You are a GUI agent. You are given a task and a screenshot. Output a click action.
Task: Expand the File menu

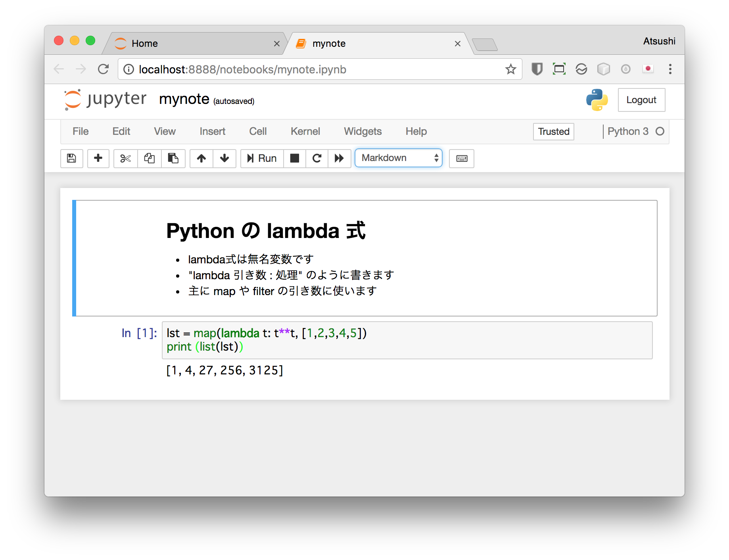click(x=81, y=131)
